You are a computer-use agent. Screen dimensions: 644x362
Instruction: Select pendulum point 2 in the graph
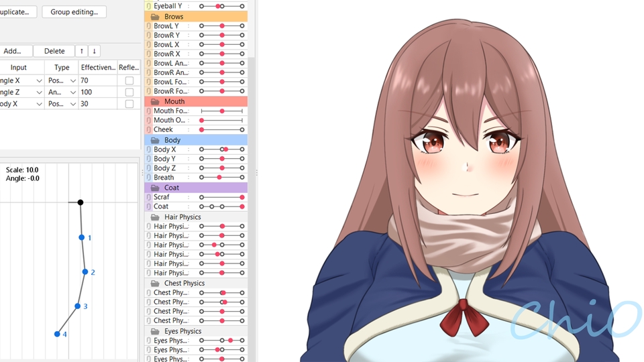pyautogui.click(x=85, y=271)
